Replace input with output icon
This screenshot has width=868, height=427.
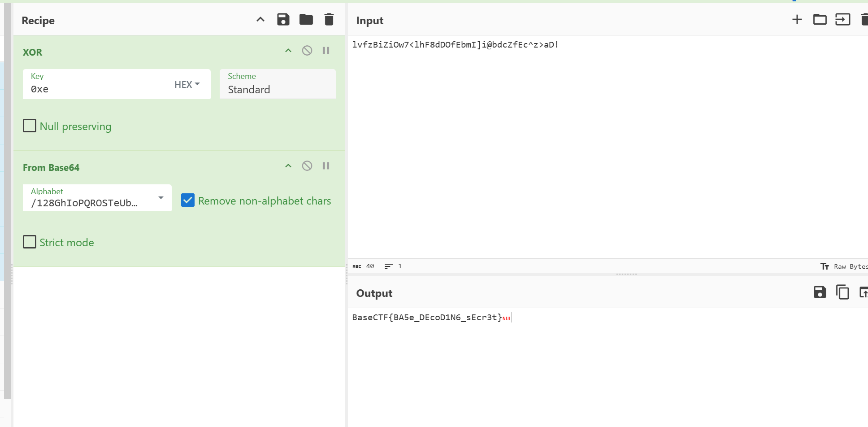(x=864, y=292)
